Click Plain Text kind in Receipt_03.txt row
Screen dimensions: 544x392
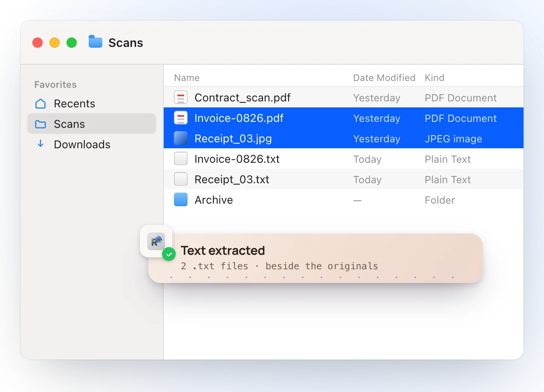point(448,180)
